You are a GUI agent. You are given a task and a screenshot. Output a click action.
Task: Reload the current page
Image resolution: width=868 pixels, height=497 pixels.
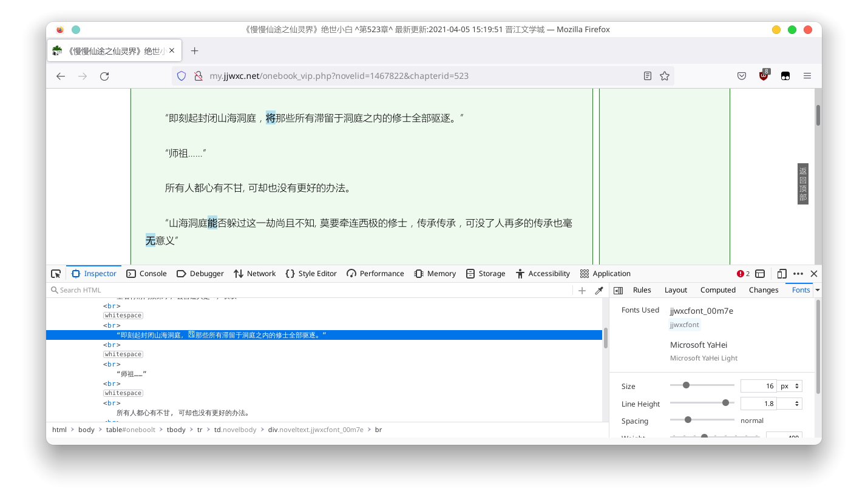(104, 76)
